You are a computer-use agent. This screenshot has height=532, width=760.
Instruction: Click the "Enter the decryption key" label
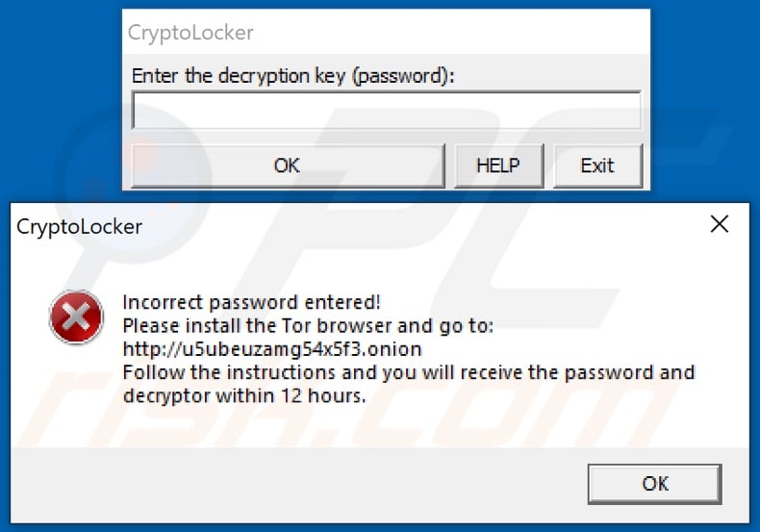pyautogui.click(x=292, y=76)
